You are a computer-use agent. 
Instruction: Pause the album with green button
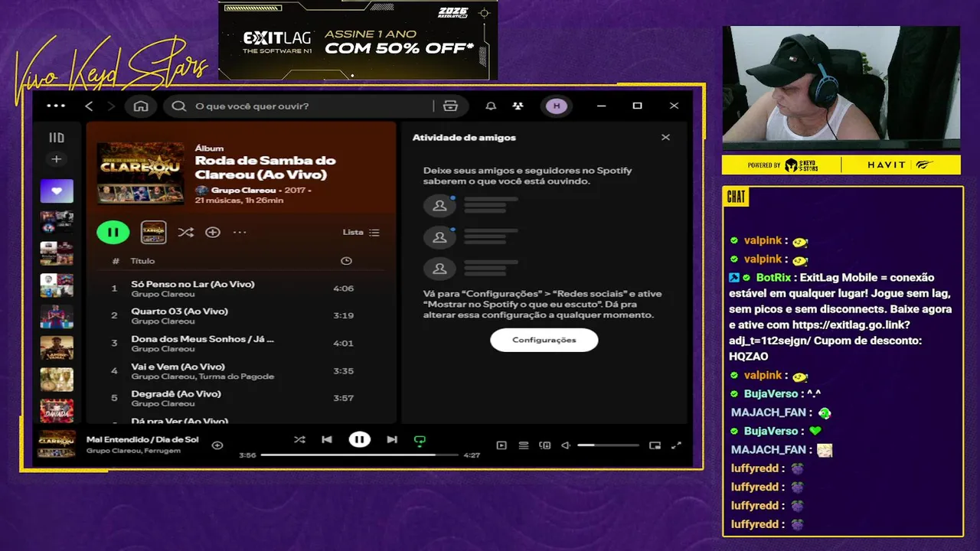[x=113, y=232]
